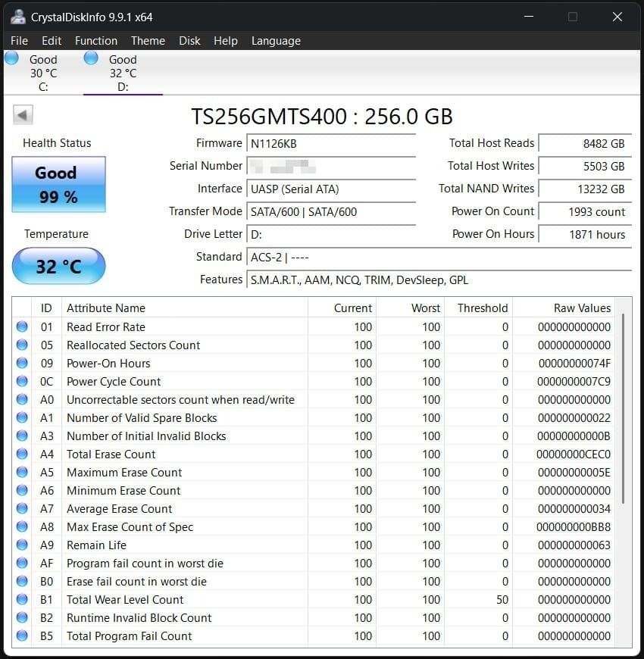The image size is (644, 659).
Task: Click the Threshold column header
Action: 478,308
